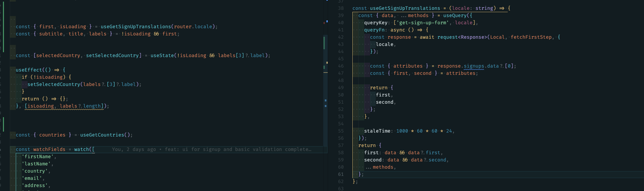Click the 'countries' destructured variable

pos(52,135)
